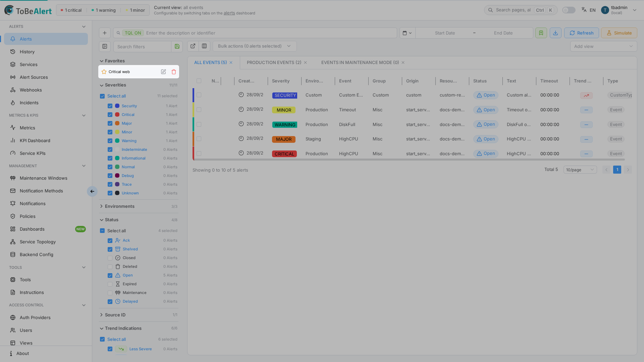This screenshot has height=362, width=644.
Task: Click the Simulate button
Action: (619, 33)
